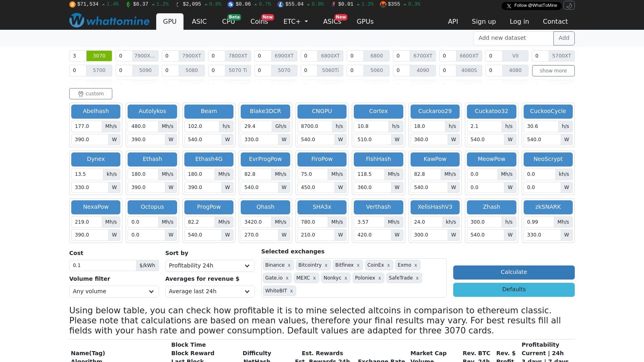Click the Monero icon next to $355
The width and height of the screenshot is (644, 362).
(x=383, y=4)
